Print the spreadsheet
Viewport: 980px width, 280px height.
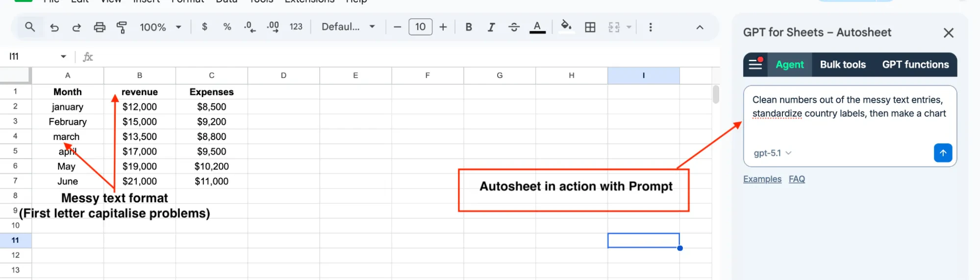100,27
